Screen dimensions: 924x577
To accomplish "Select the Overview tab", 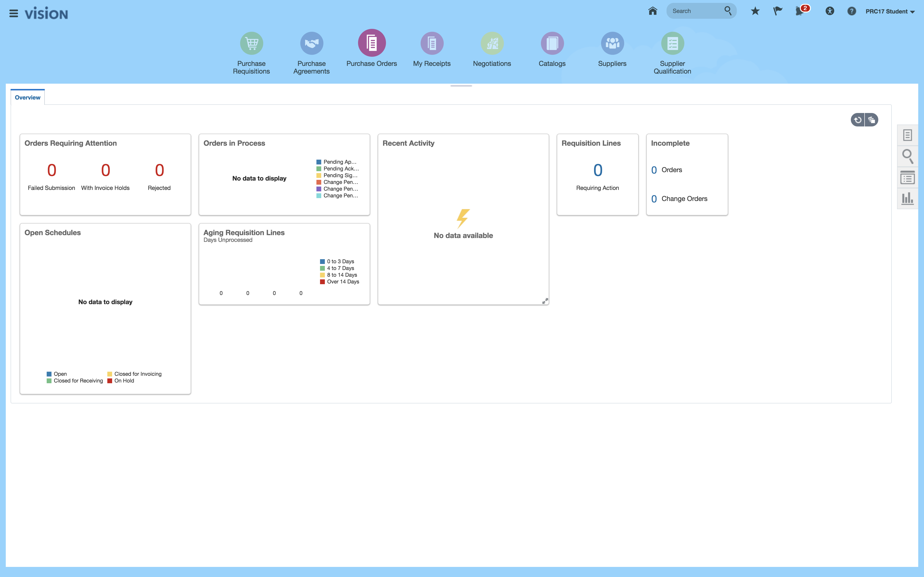I will [x=27, y=98].
